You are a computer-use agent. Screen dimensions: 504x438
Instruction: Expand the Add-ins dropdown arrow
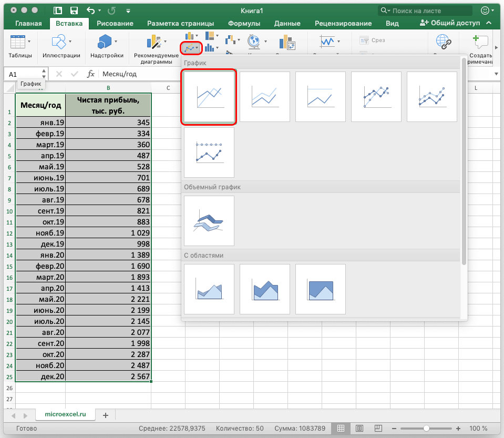116,42
